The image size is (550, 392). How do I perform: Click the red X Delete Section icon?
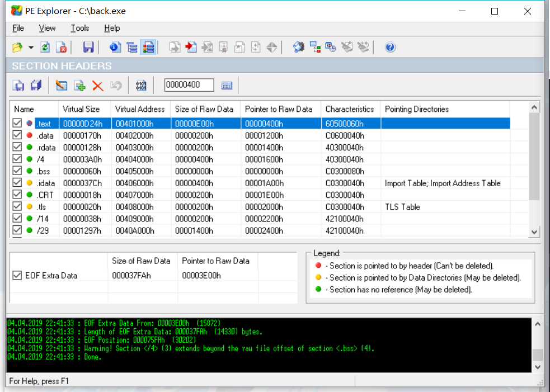click(98, 86)
